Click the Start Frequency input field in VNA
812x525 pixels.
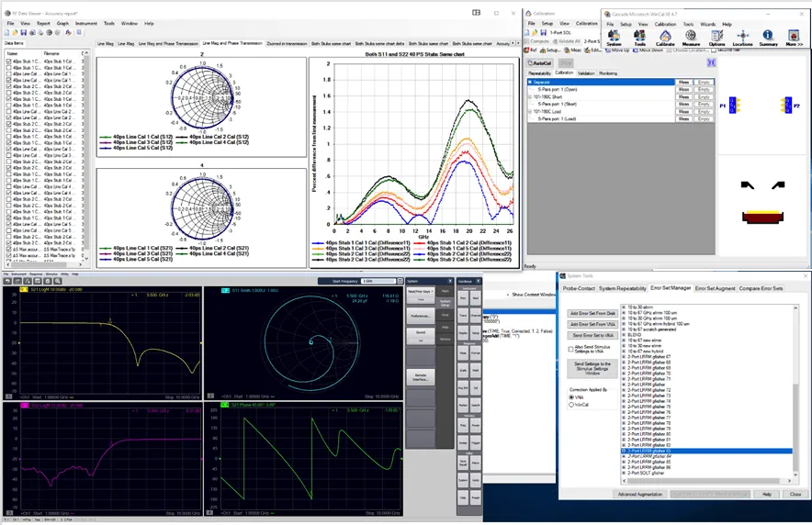coord(378,281)
